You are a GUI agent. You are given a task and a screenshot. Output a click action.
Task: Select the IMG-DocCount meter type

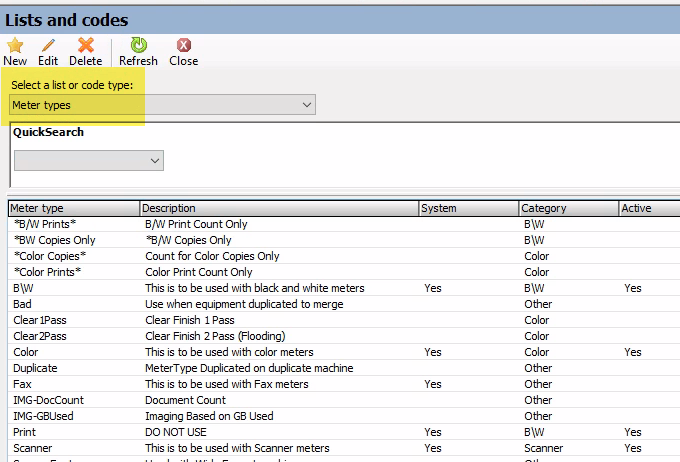(49, 400)
